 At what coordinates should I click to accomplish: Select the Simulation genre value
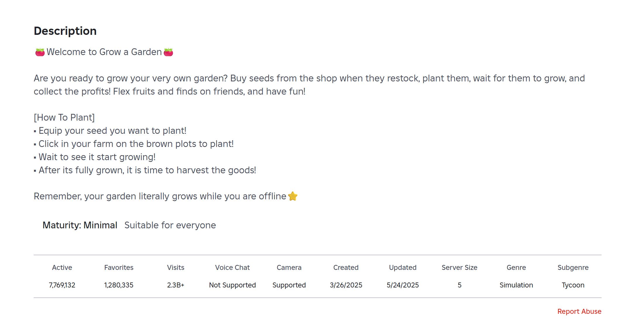516,285
